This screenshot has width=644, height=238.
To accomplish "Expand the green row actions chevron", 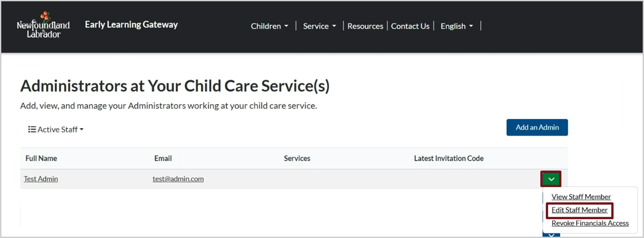I will pos(551,179).
